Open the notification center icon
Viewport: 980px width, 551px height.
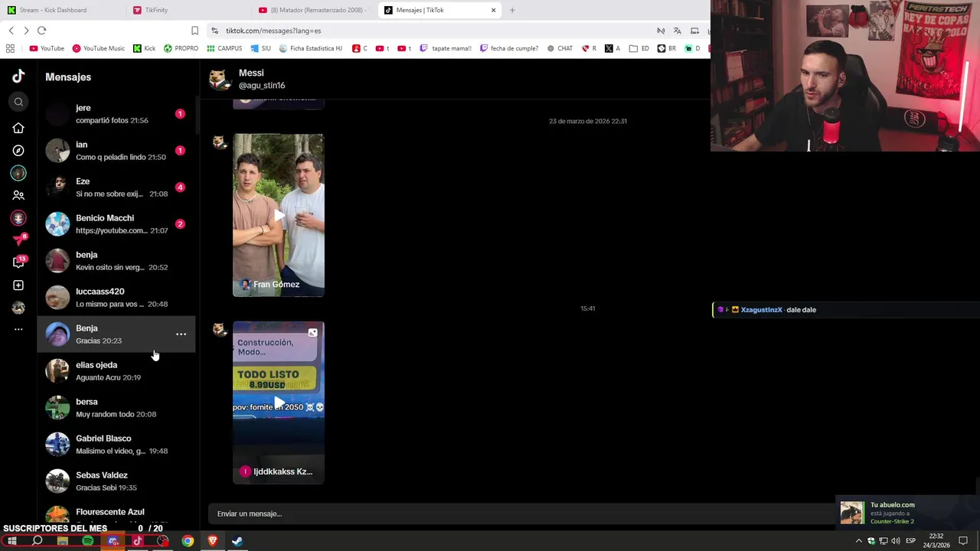963,541
